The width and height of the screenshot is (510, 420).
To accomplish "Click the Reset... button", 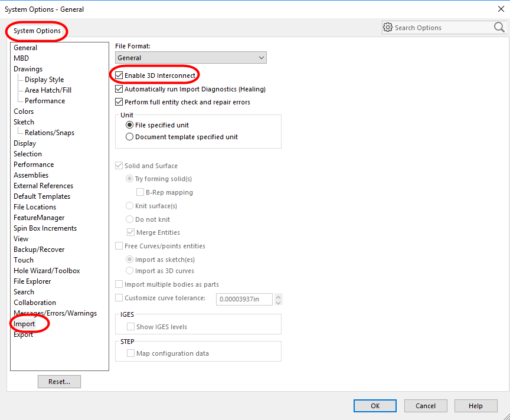I will 59,382.
